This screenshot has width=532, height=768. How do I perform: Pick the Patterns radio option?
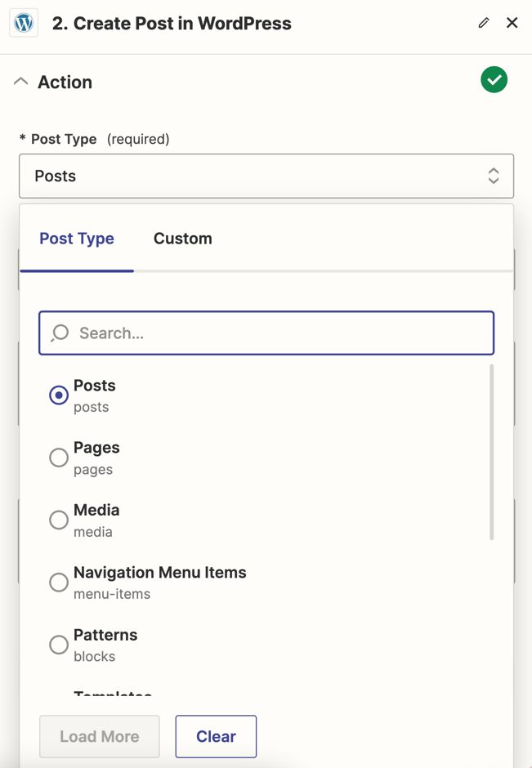tap(59, 645)
